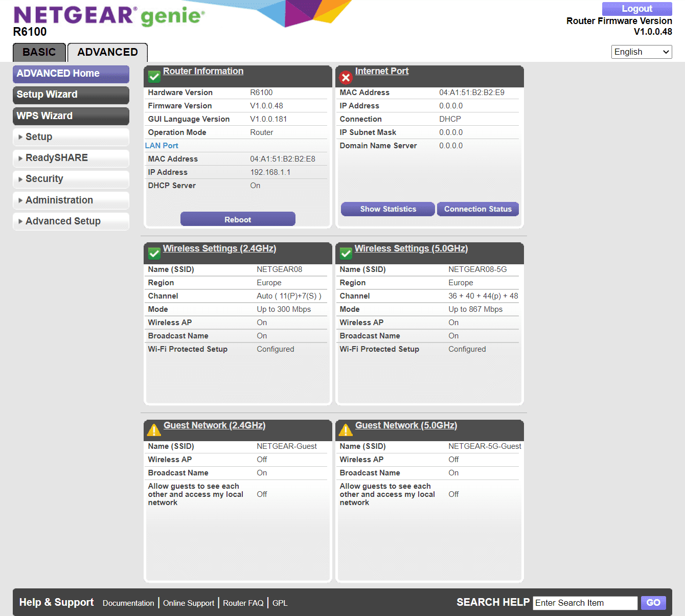Image resolution: width=685 pixels, height=616 pixels.
Task: Click the green check icon for Wireless Settings 2.4GHz
Action: [x=154, y=254]
